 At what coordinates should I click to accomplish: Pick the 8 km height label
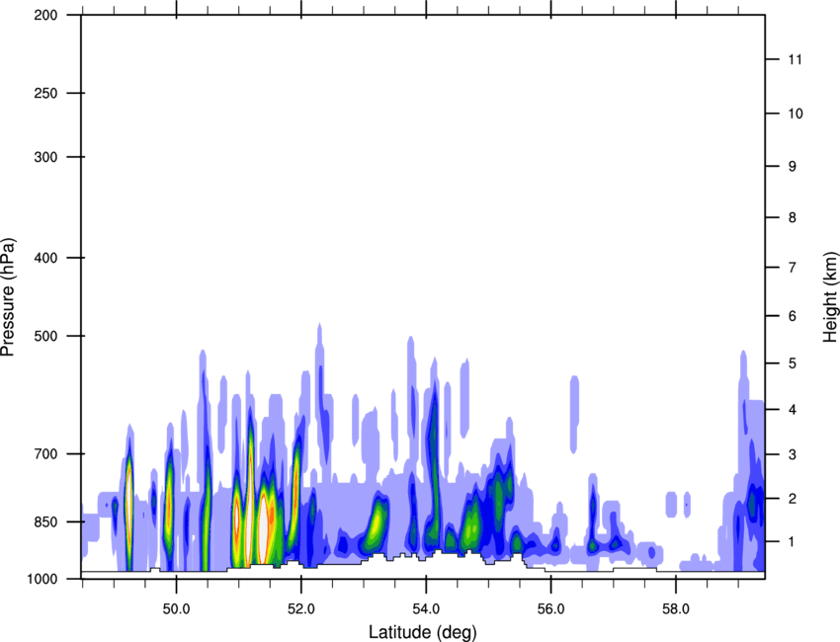(793, 217)
